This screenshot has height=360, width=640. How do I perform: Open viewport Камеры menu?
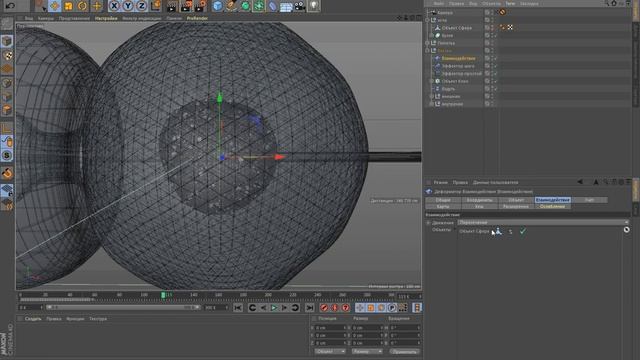click(46, 18)
